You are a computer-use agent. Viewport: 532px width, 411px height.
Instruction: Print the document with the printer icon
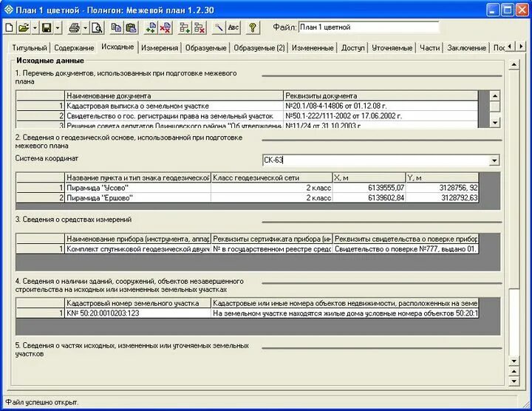coord(75,27)
